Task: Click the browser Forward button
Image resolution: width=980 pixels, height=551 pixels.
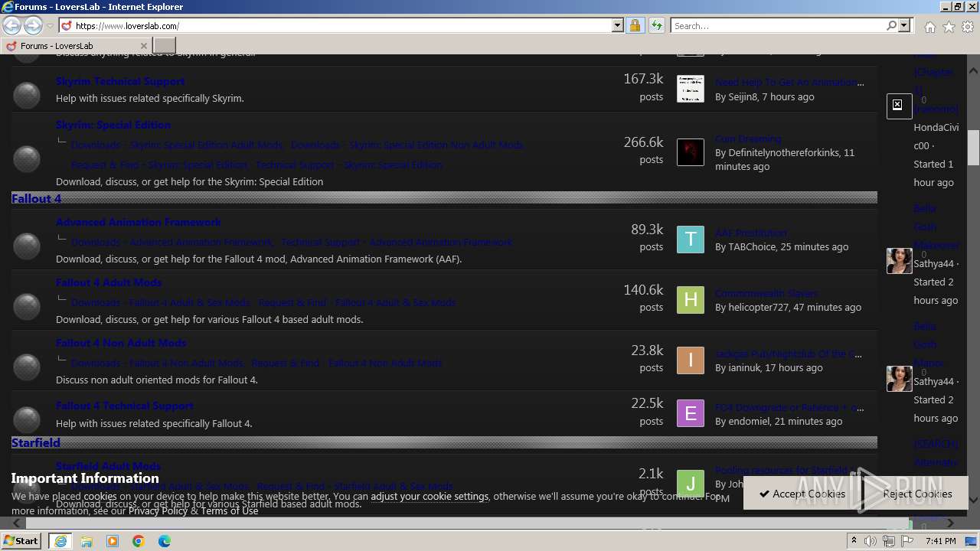Action: pyautogui.click(x=33, y=25)
